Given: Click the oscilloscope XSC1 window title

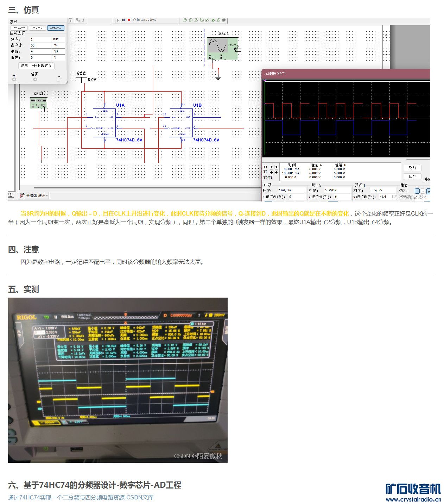Looking at the screenshot, I should tap(275, 74).
